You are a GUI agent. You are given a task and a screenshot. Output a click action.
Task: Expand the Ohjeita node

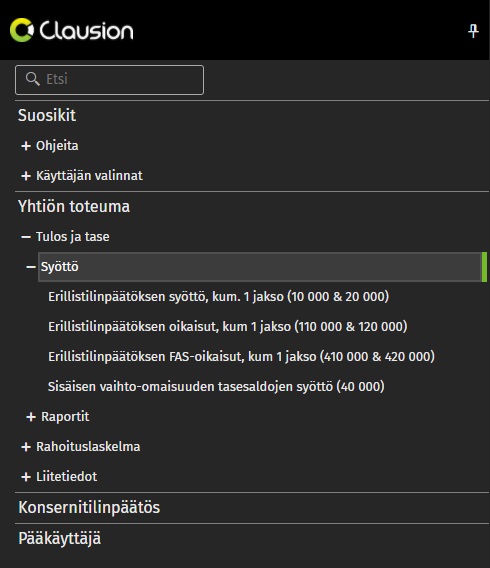coord(26,146)
